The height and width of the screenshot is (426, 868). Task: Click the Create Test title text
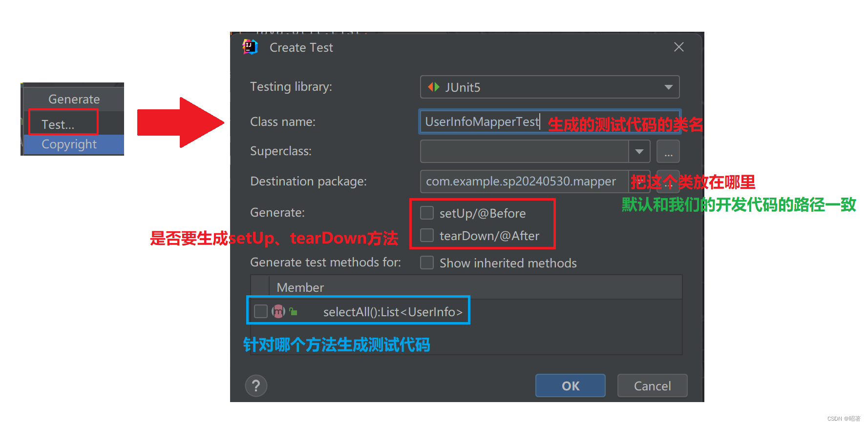[301, 47]
